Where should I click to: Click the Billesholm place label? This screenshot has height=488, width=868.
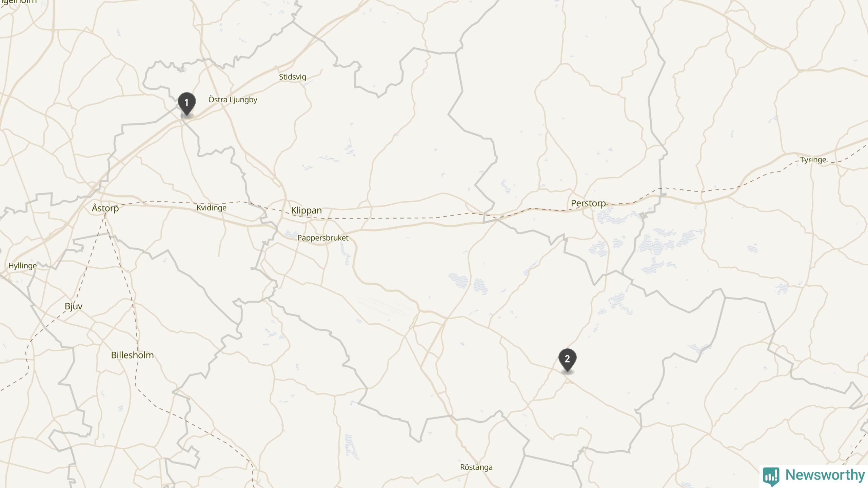pos(132,355)
